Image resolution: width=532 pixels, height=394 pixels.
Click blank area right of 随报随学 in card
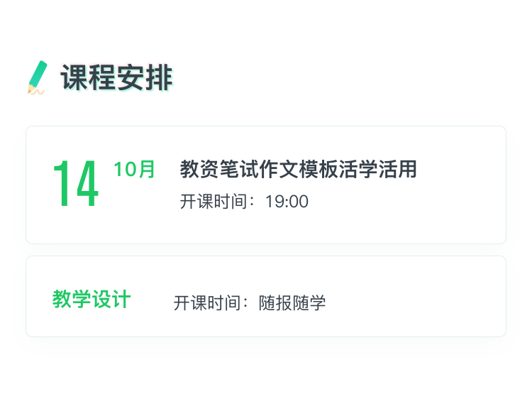(414, 302)
